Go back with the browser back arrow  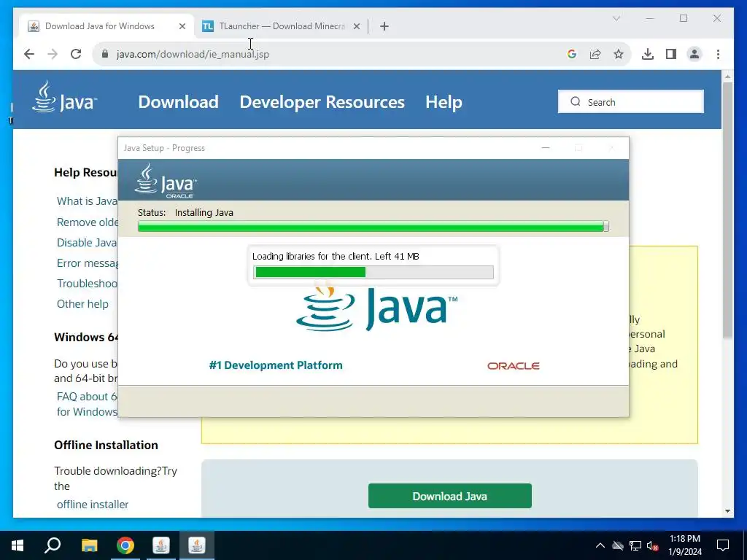29,54
